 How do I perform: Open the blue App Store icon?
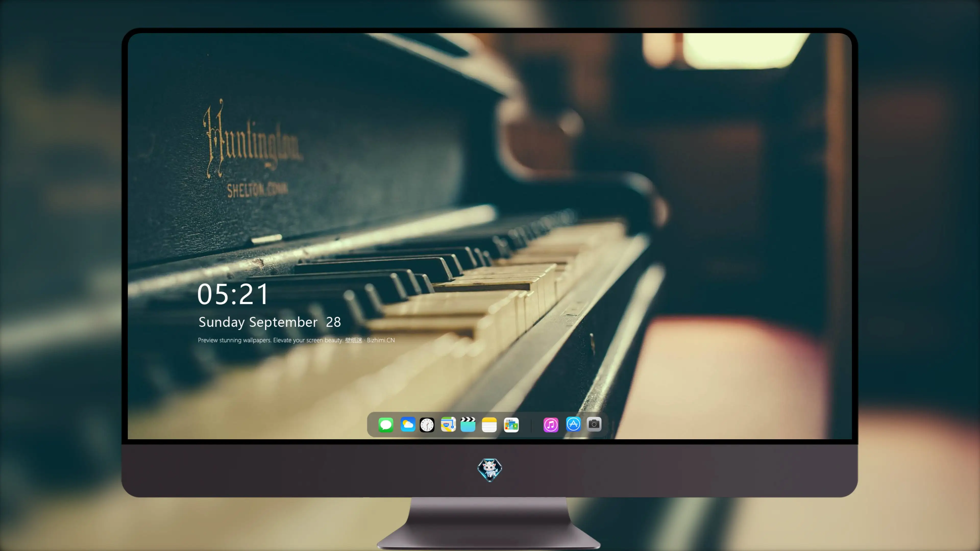tap(573, 424)
